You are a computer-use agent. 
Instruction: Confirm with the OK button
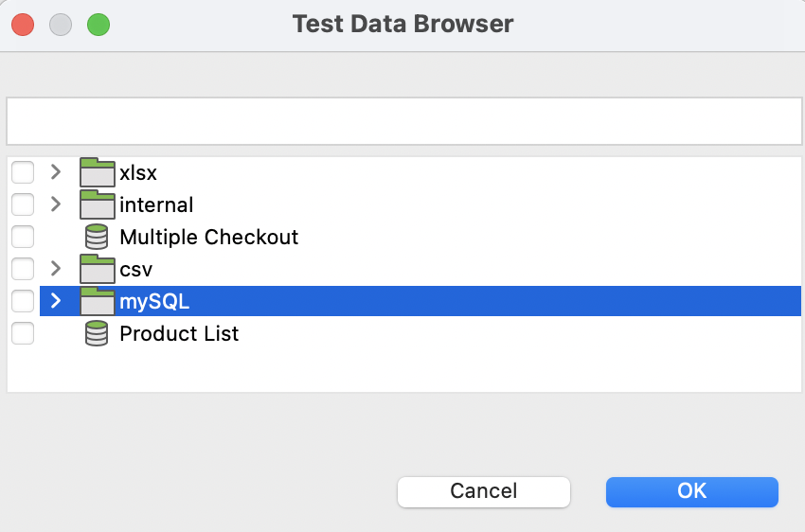[x=691, y=491]
